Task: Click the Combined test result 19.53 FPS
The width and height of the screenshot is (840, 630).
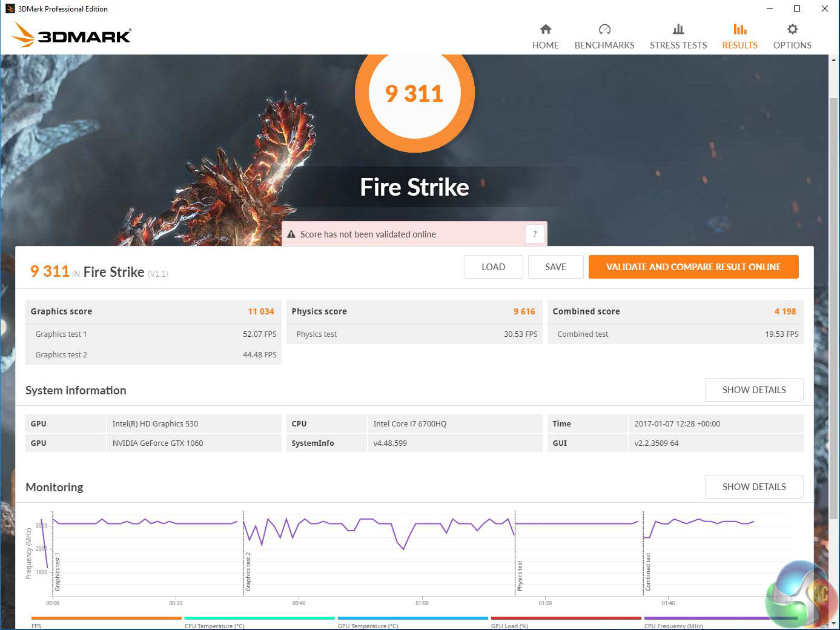Action: (782, 334)
